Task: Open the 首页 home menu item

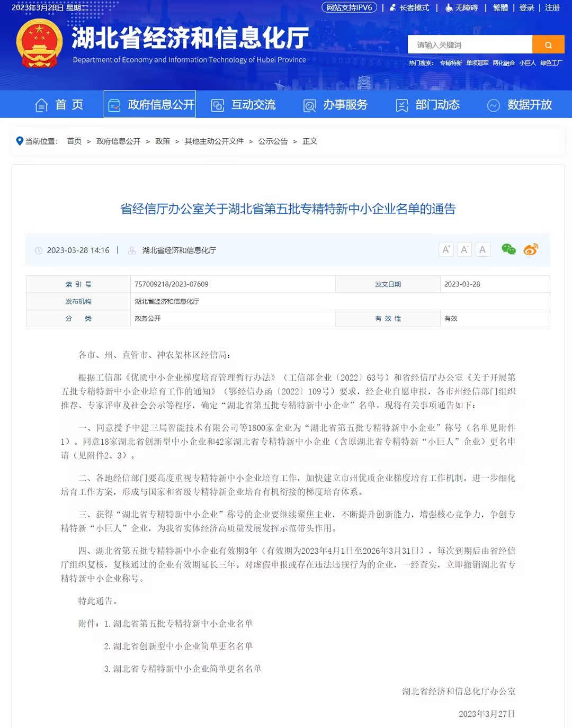Action: tap(59, 105)
